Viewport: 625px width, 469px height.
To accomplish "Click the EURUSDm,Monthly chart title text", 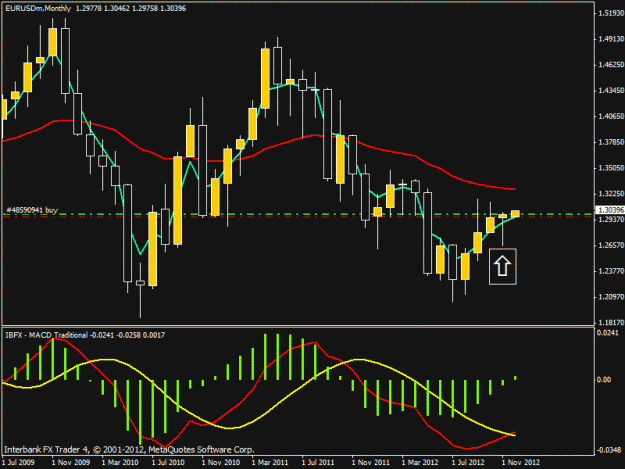I will (x=38, y=8).
